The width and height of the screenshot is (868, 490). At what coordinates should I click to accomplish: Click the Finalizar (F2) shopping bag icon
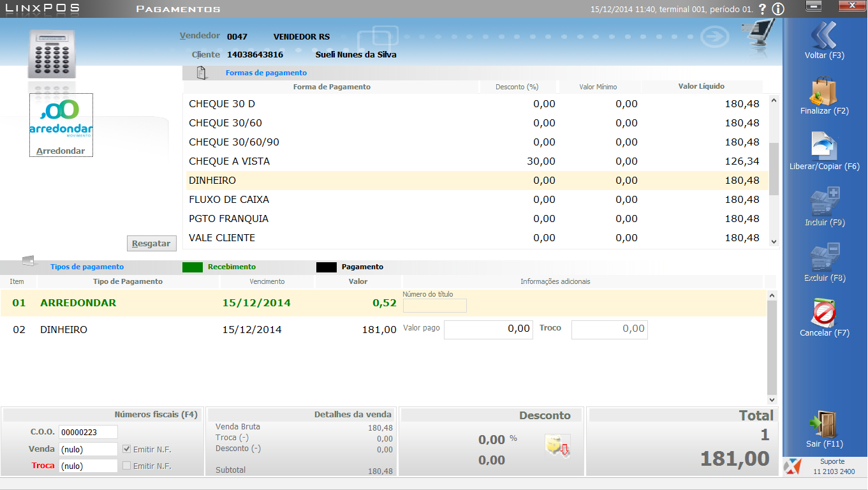(824, 91)
